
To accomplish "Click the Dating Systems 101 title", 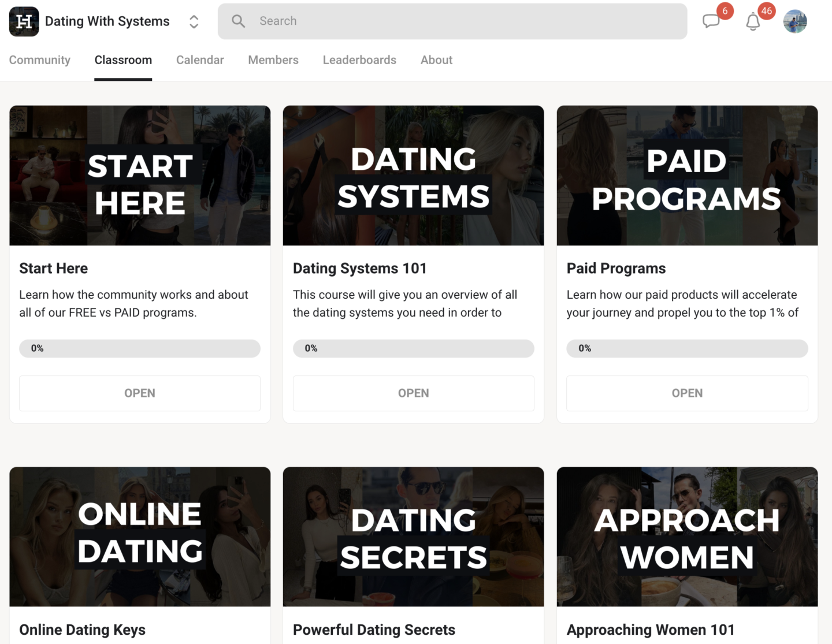I will click(359, 269).
